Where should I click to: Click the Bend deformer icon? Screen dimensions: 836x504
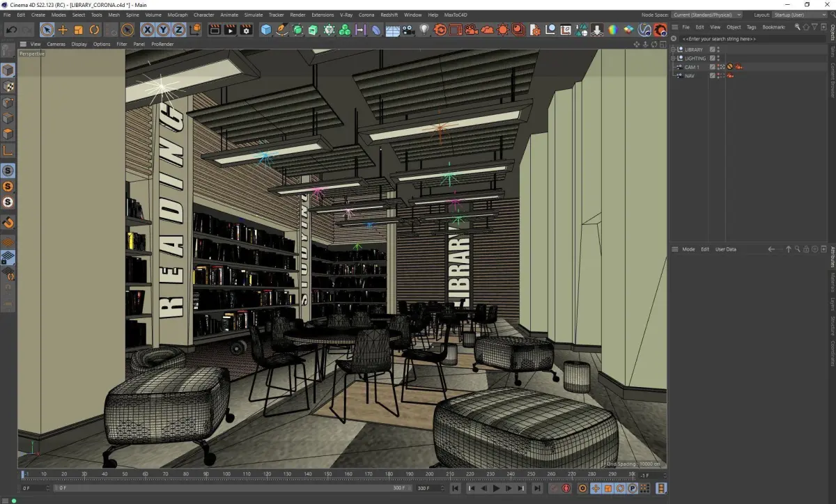[376, 30]
